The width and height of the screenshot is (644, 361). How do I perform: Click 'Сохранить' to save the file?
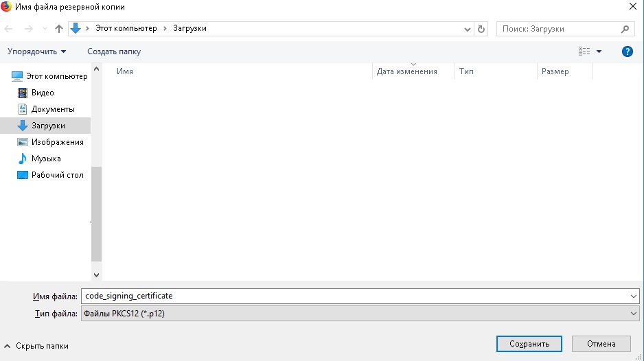529,344
